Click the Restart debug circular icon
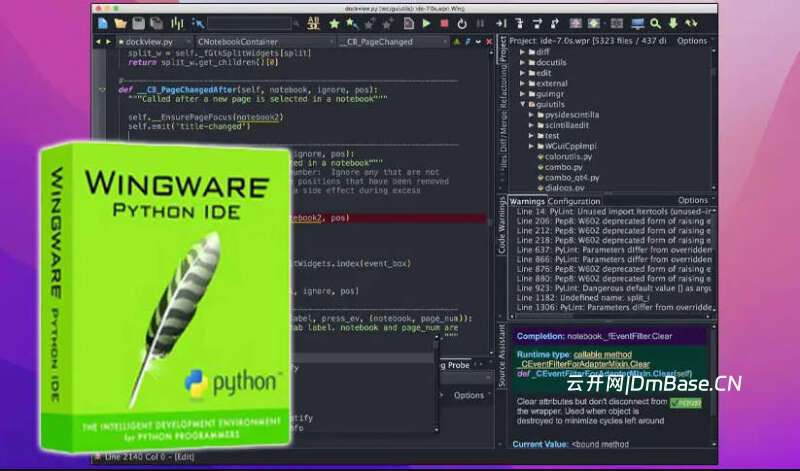This screenshot has width=800, height=471. click(462, 23)
